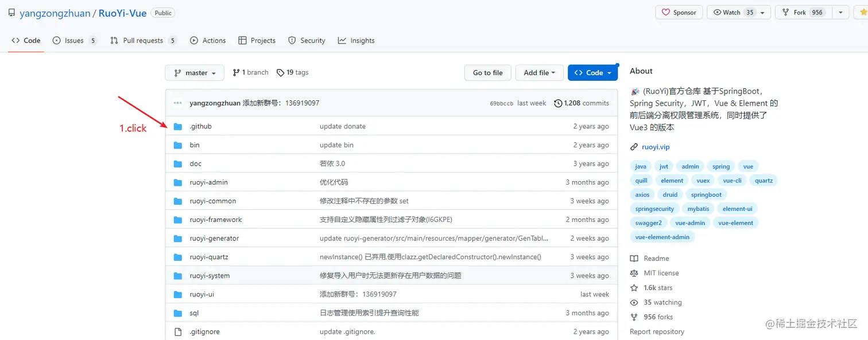This screenshot has width=868, height=340.
Task: Open the RuoYi-Vue repository name link
Action: [122, 13]
